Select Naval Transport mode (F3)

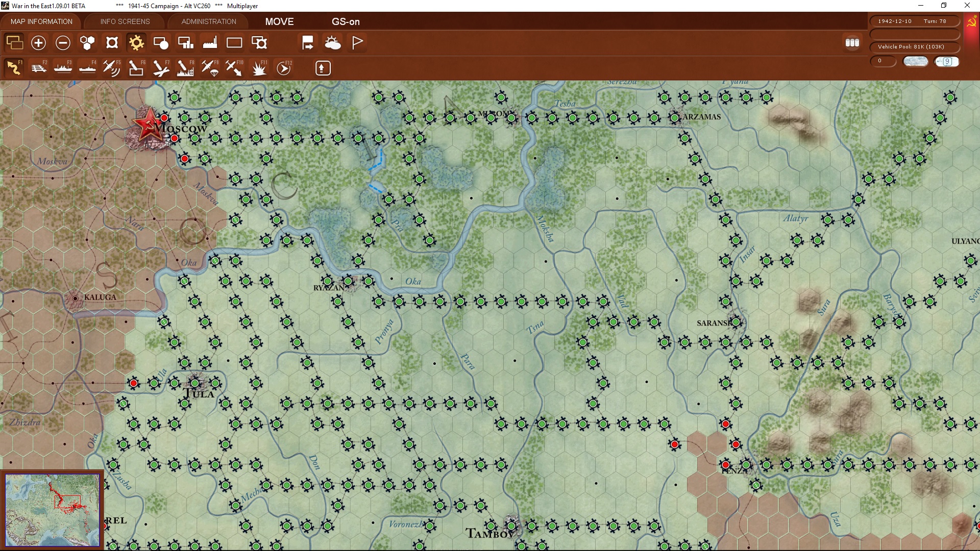[63, 68]
